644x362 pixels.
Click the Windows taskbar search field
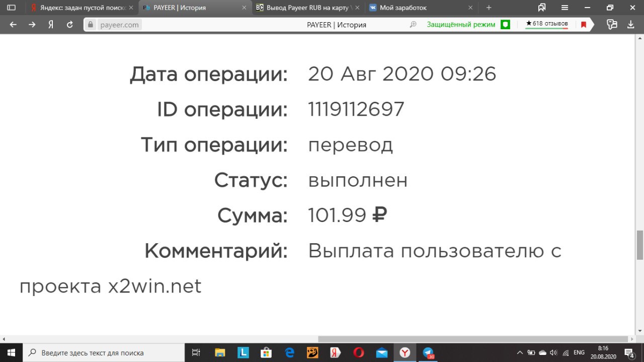coord(104,352)
